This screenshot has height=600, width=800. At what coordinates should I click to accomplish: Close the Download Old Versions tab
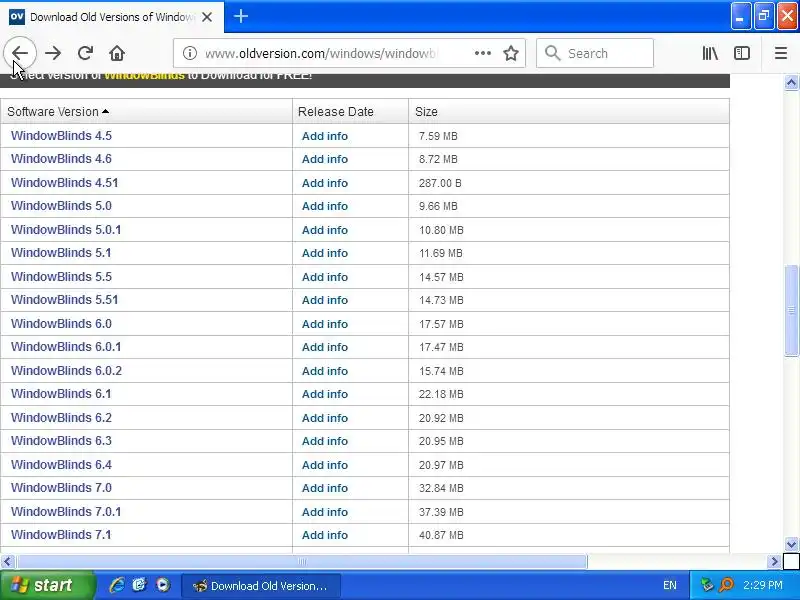pyautogui.click(x=207, y=17)
